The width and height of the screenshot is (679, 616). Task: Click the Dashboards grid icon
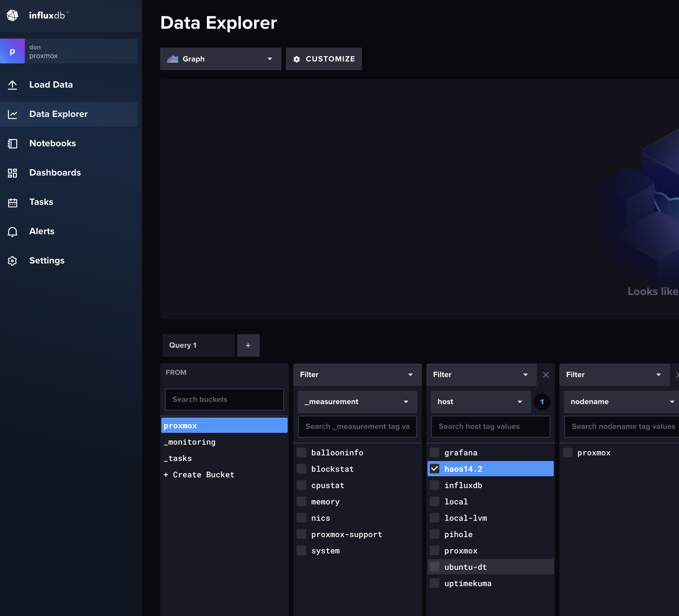12,173
